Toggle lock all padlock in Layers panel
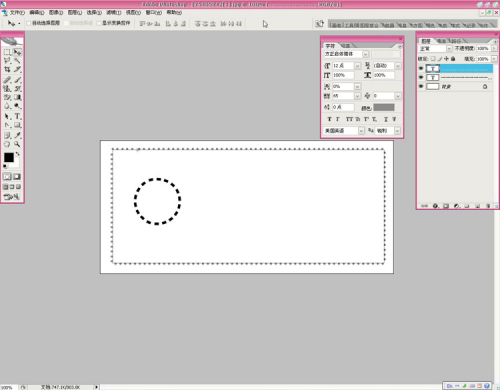 [x=453, y=59]
